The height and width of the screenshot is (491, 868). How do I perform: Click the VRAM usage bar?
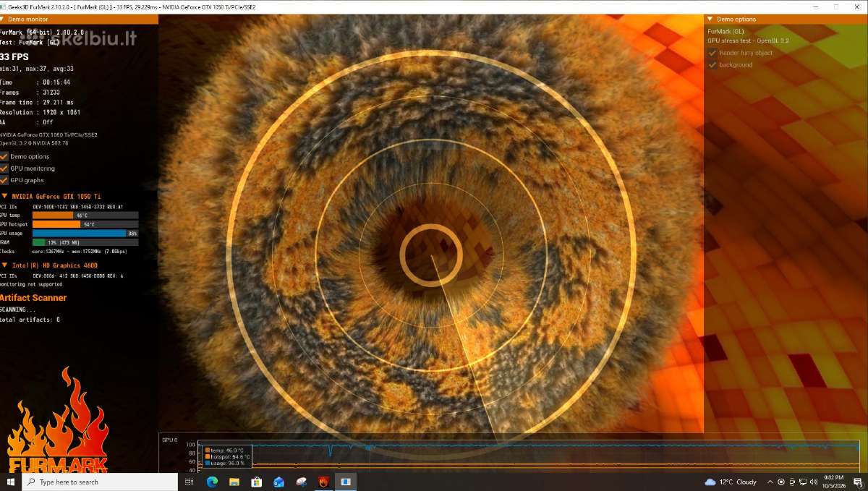85,242
